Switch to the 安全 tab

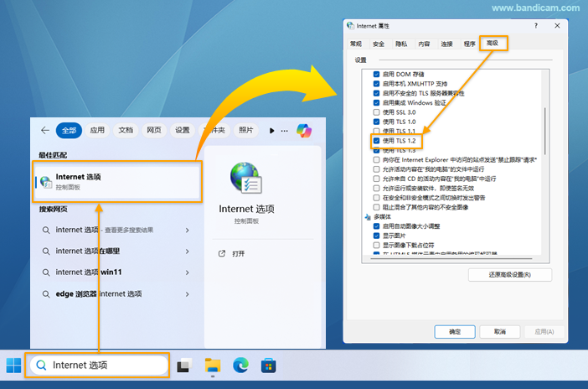379,44
